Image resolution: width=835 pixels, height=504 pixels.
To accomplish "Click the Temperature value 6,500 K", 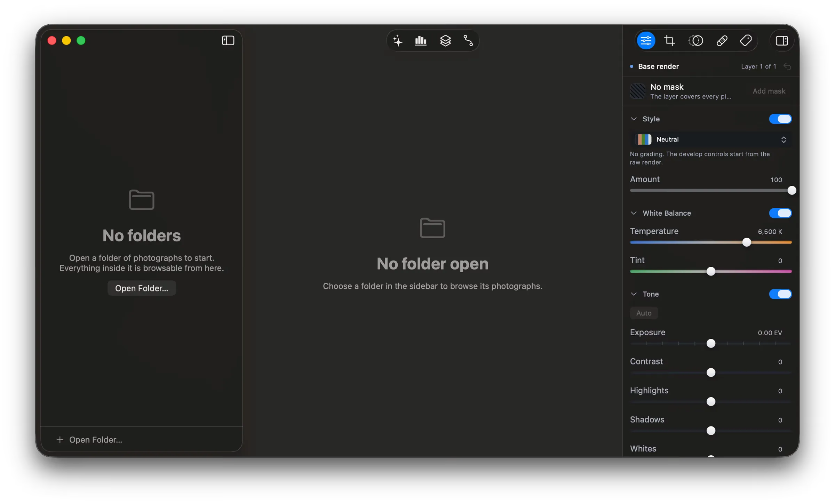I will [x=770, y=232].
